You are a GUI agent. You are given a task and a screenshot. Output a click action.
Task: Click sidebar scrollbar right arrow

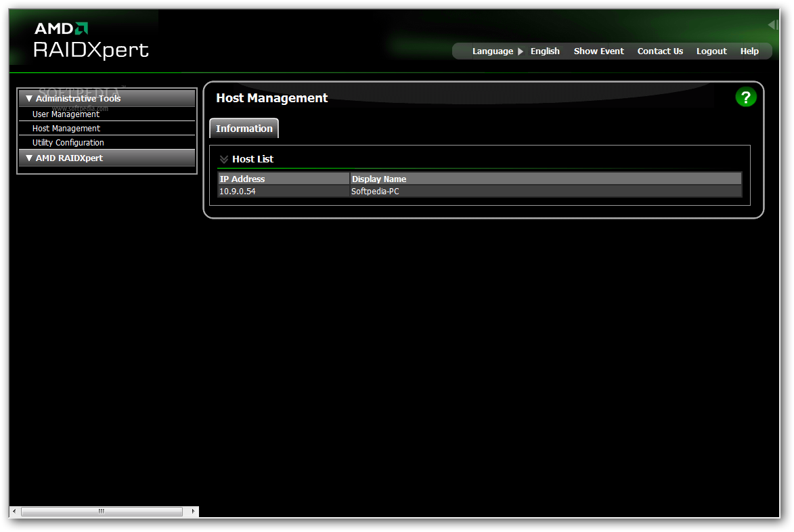click(194, 511)
